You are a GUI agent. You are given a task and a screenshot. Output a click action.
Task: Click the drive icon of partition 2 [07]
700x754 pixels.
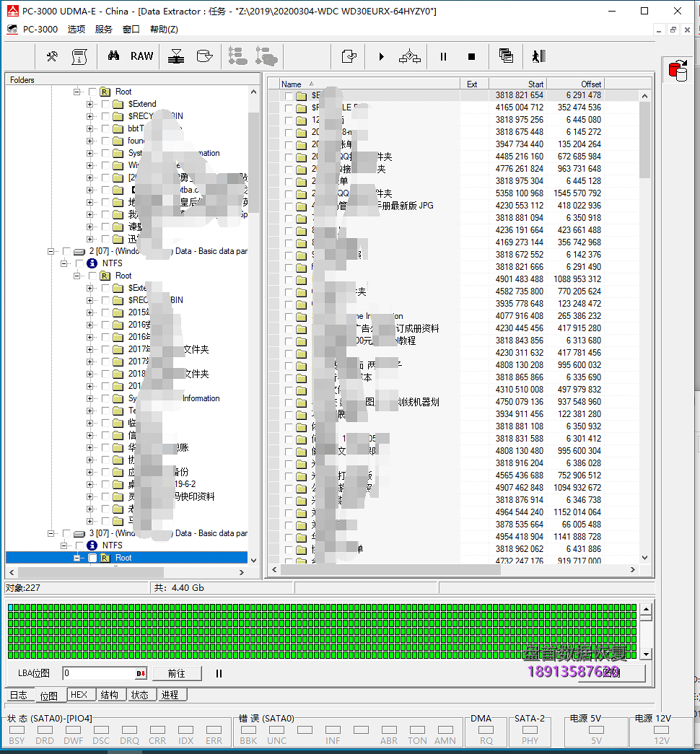[79, 252]
